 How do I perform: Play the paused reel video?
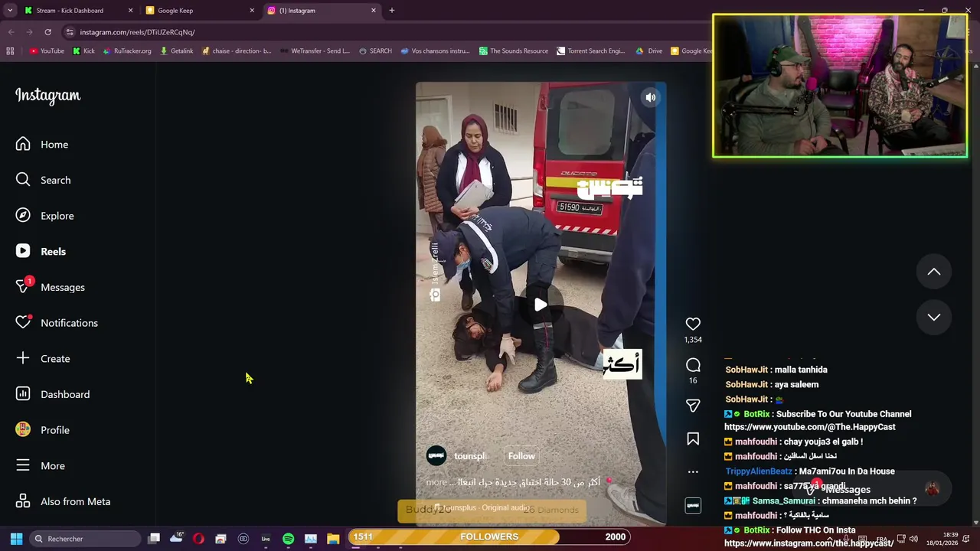click(x=541, y=305)
